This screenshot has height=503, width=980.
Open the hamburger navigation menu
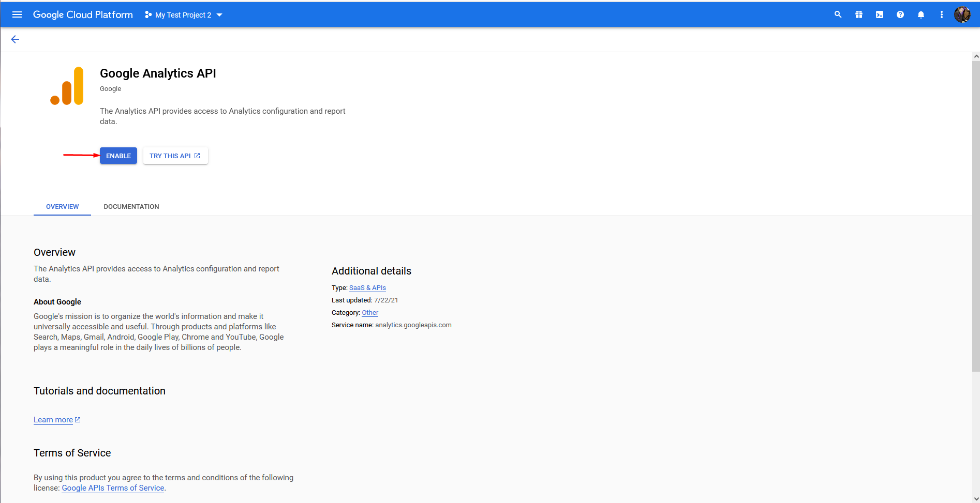17,14
